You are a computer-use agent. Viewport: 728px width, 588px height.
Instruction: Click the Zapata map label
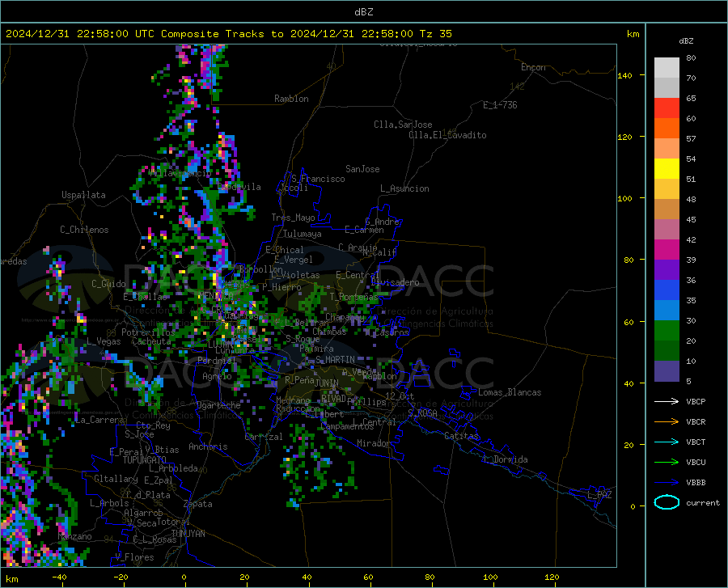(198, 504)
